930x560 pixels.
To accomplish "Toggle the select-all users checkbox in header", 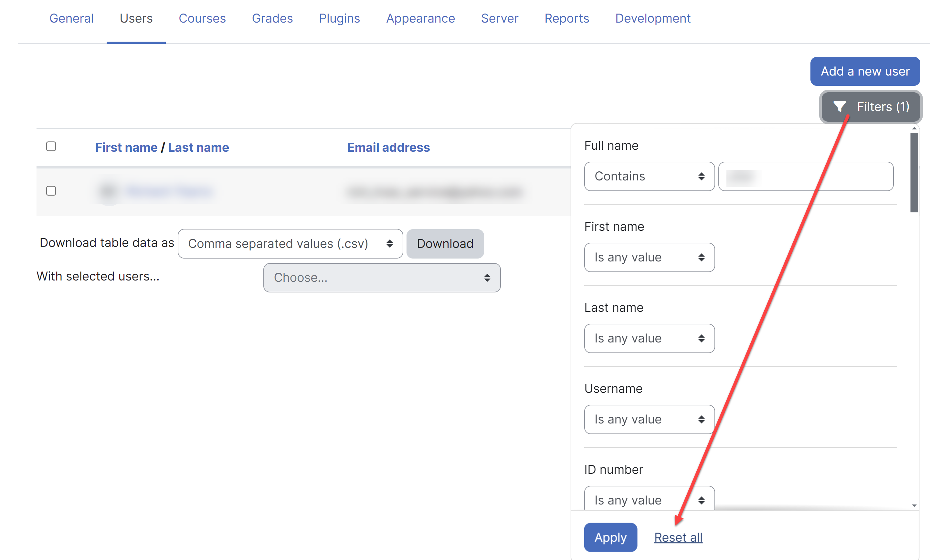I will (51, 146).
